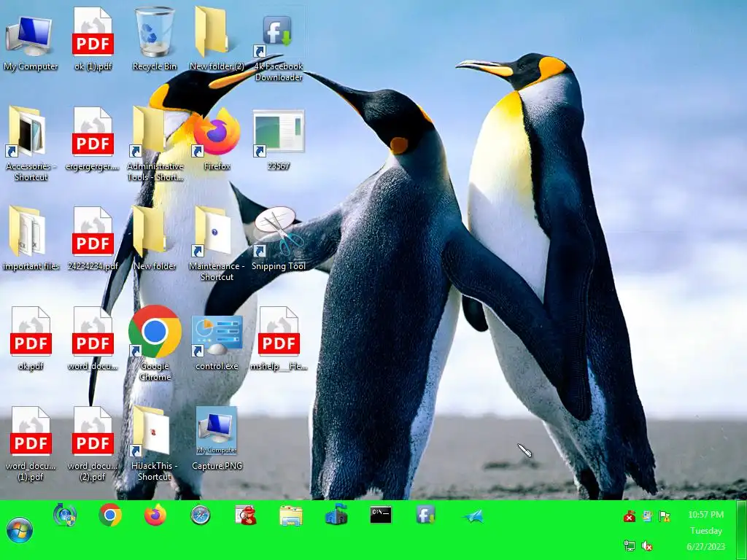The width and height of the screenshot is (747, 560).
Task: Open the control.exe shortcut
Action: (217, 335)
